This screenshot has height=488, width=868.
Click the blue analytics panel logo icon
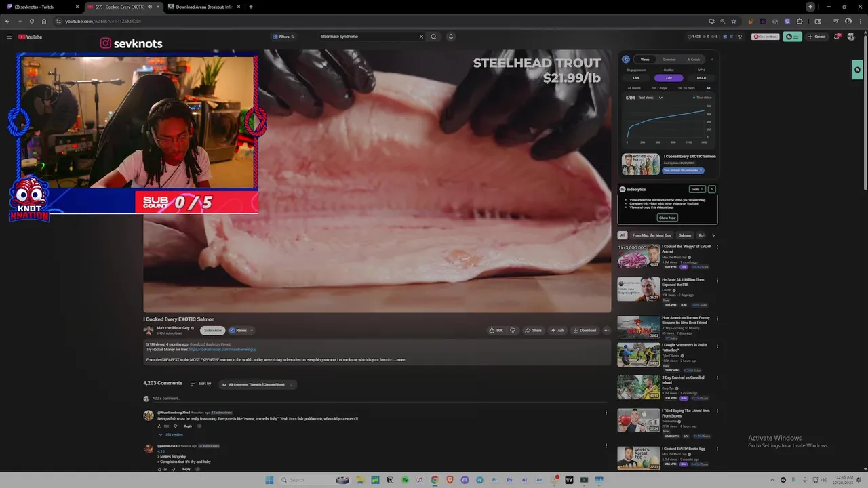626,60
